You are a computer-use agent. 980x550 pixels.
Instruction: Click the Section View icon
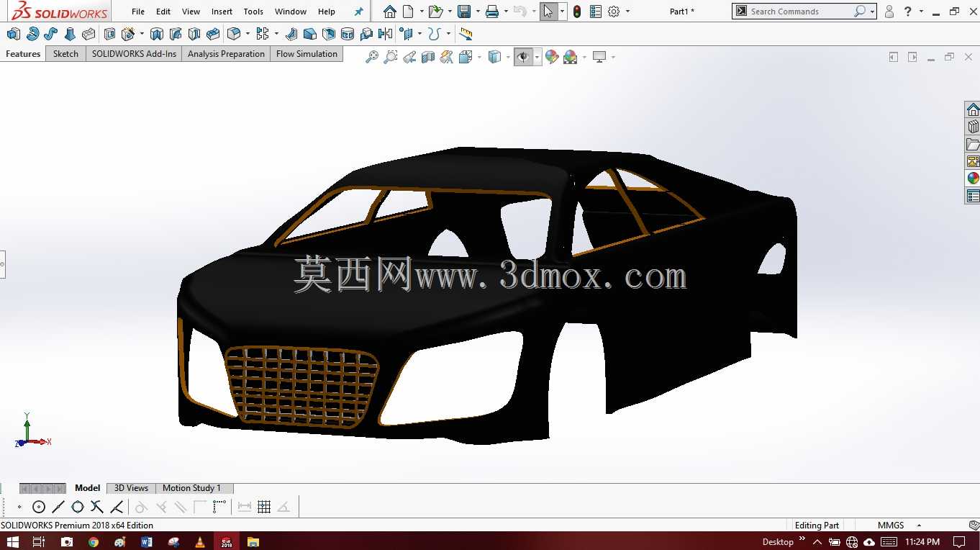(x=428, y=57)
